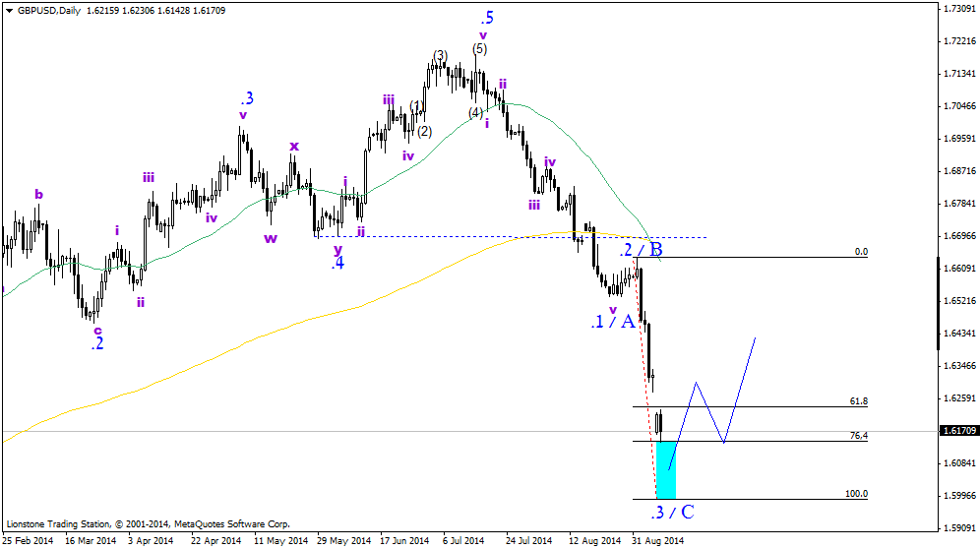
Task: Select the .1 / A wave label
Action: click(x=612, y=322)
